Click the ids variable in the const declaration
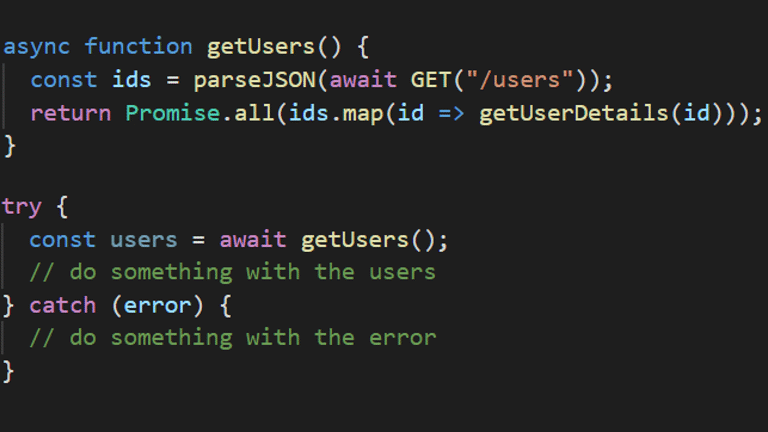Screen dimensions: 768x432 [131, 80]
